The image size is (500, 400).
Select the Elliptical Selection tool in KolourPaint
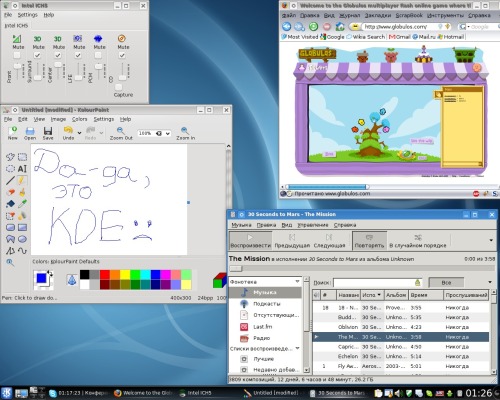[10, 169]
